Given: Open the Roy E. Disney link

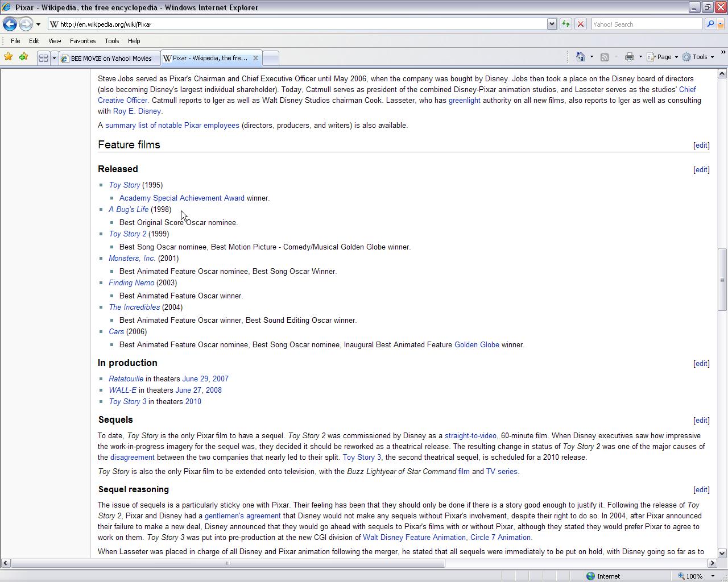Looking at the screenshot, I should pos(137,111).
